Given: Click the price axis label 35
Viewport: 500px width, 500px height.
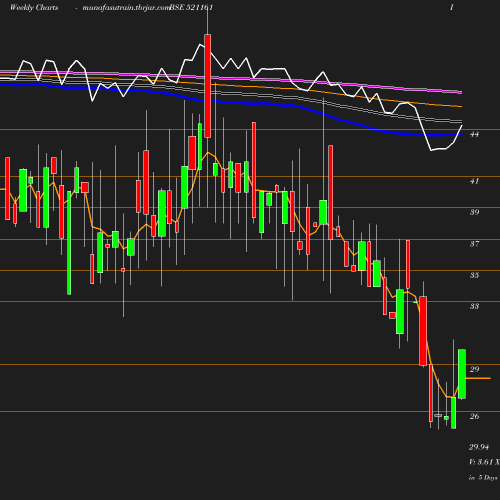Looking at the screenshot, I should (x=474, y=275).
